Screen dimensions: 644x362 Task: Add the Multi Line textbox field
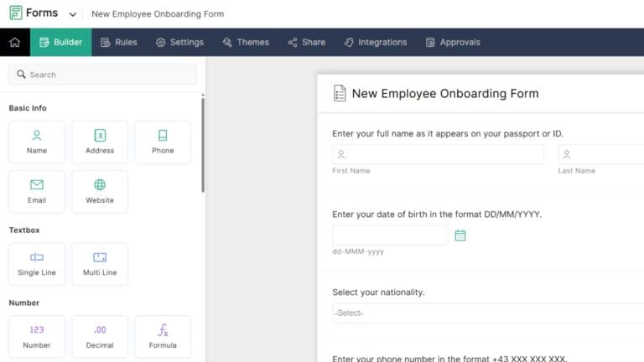(100, 264)
